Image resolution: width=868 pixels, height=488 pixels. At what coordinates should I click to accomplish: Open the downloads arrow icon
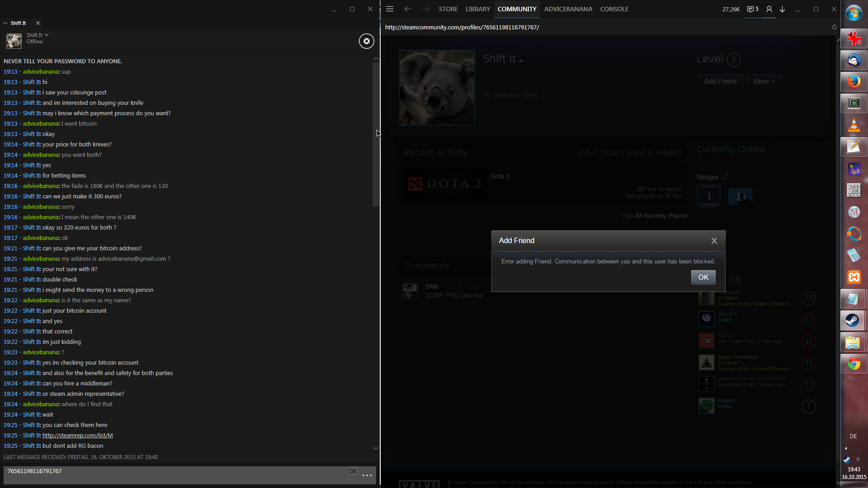coord(783,9)
